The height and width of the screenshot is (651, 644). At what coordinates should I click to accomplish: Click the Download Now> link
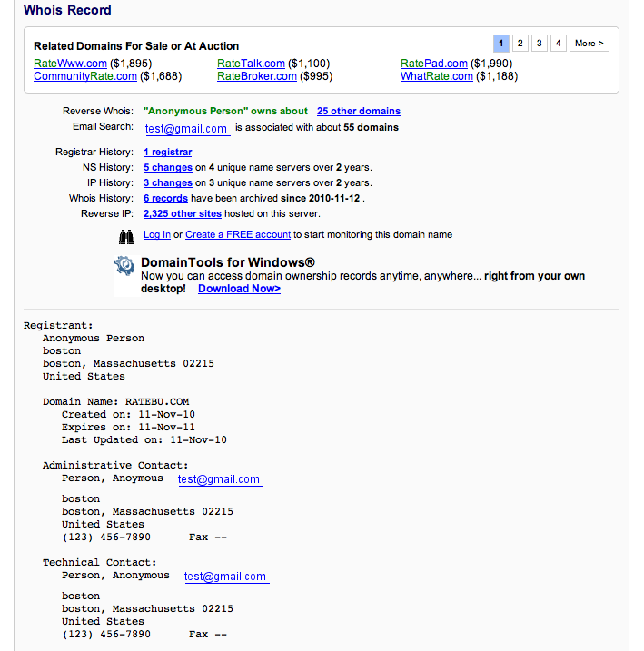pos(239,289)
